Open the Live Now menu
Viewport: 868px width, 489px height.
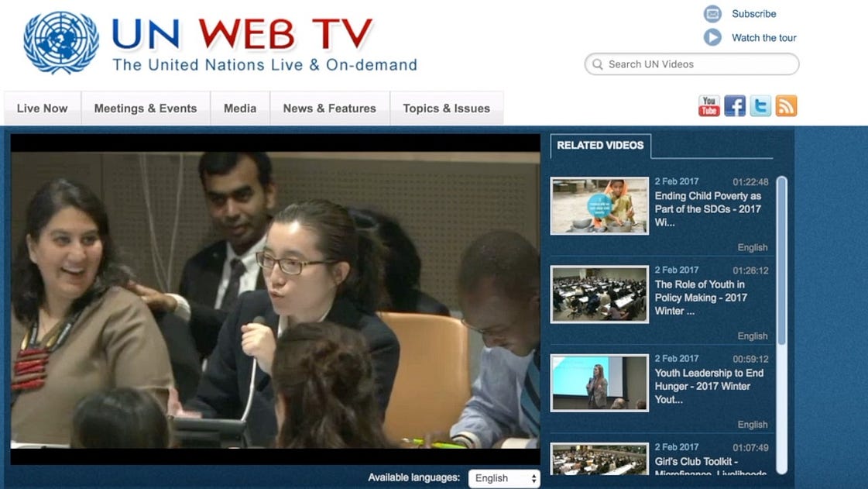point(42,108)
